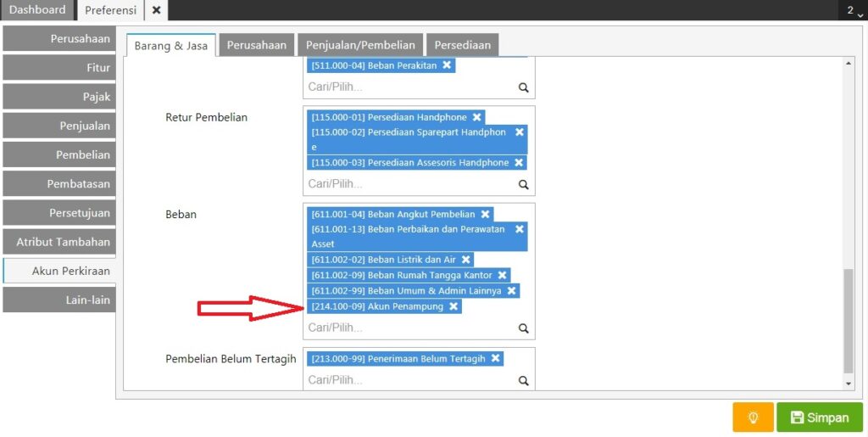The width and height of the screenshot is (868, 437).
Task: Open Lain-lain section
Action: tap(59, 300)
